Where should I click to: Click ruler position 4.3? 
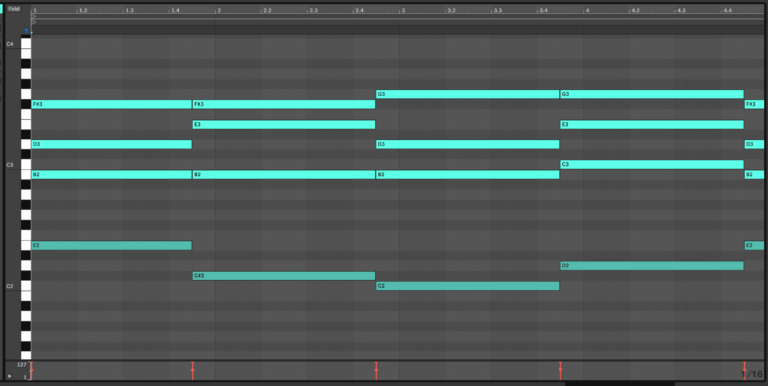point(681,10)
